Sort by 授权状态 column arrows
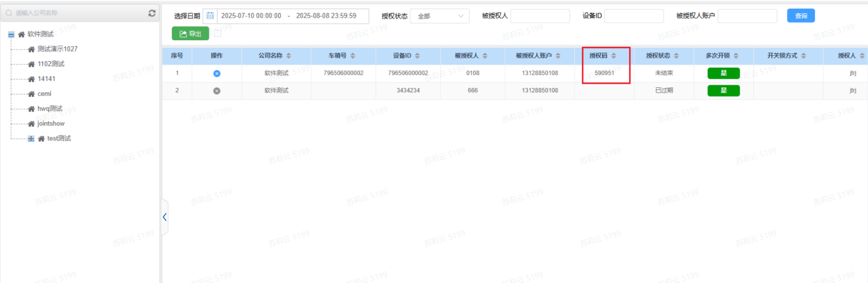This screenshot has width=868, height=283. point(676,56)
